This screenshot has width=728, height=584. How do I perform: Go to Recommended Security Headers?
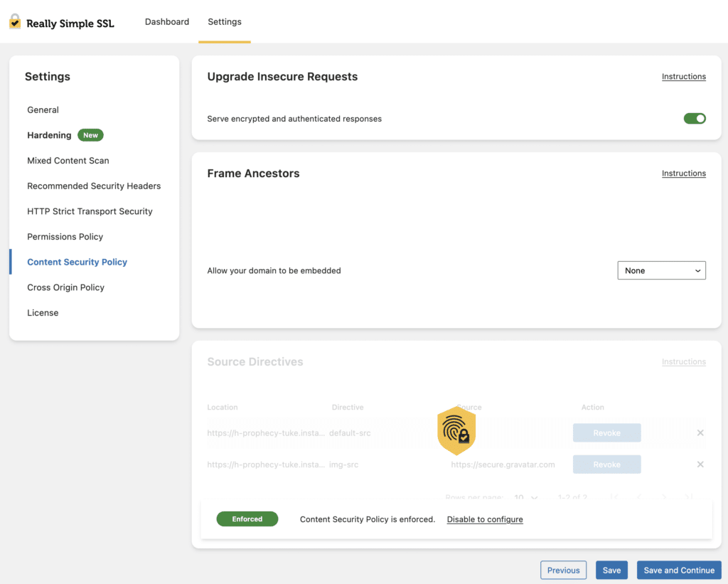click(94, 186)
